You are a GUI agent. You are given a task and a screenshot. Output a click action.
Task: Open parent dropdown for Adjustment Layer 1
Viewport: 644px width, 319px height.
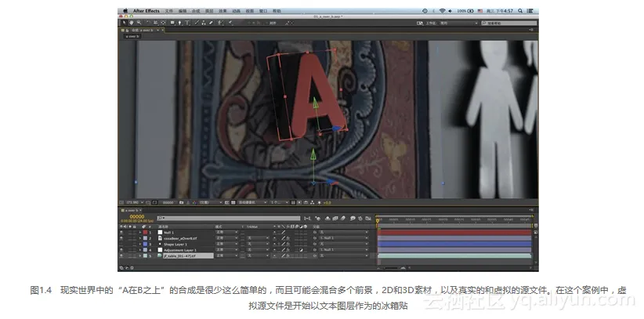(x=343, y=250)
